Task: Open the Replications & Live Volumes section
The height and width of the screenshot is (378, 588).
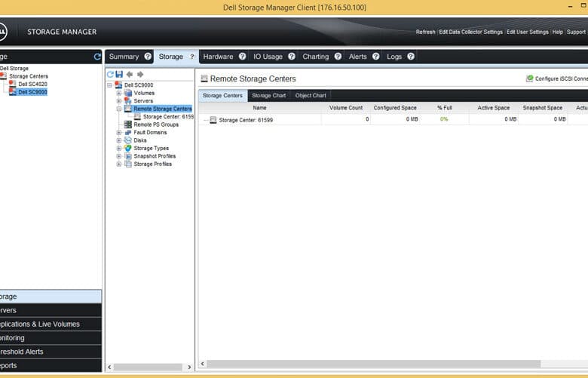Action: coord(51,324)
